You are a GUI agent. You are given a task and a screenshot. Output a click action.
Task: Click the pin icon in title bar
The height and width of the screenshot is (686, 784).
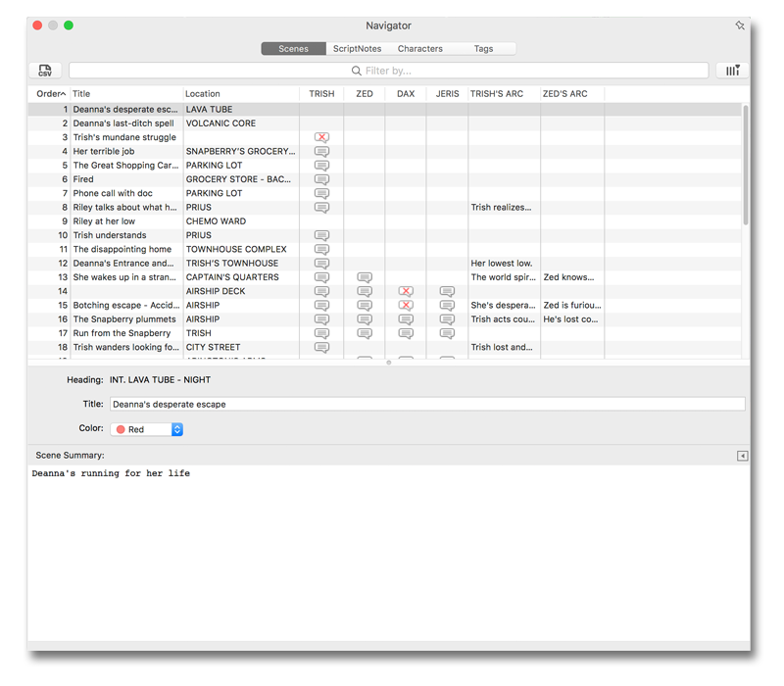(740, 25)
